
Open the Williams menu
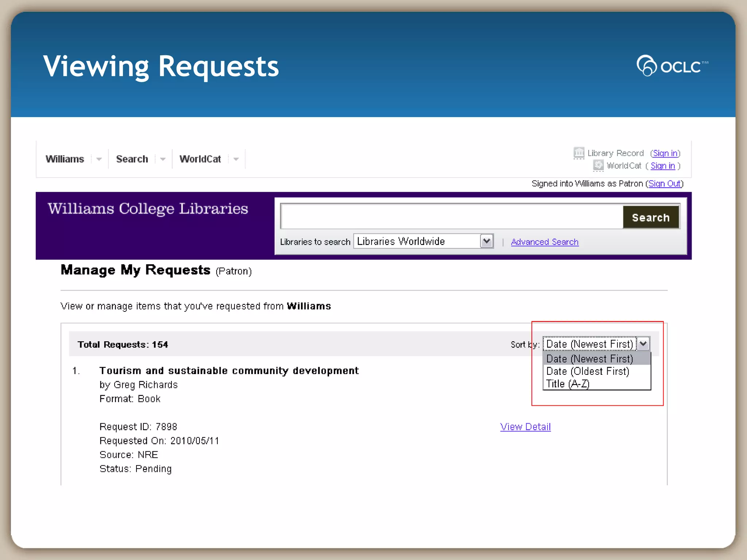65,159
